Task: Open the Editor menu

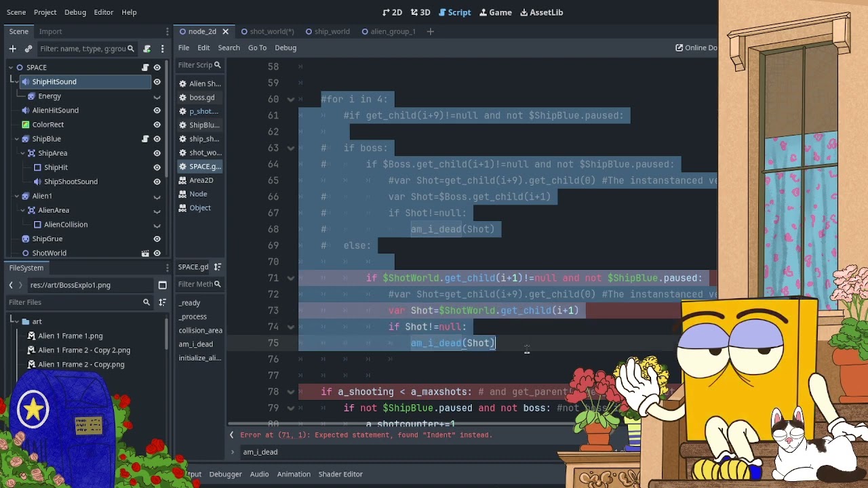Action: click(104, 12)
